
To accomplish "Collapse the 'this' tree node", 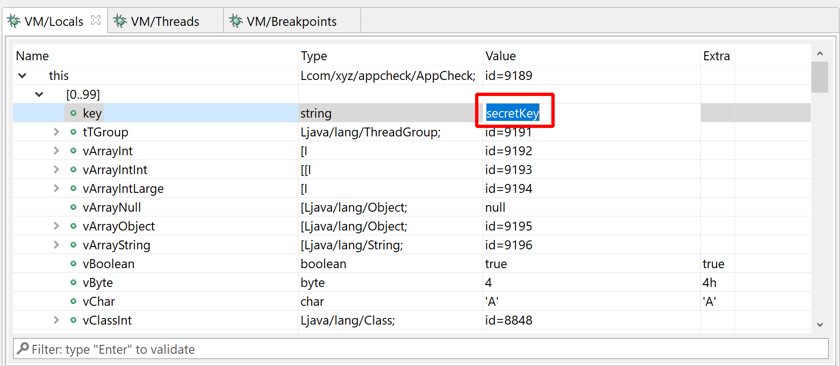I will (22, 76).
